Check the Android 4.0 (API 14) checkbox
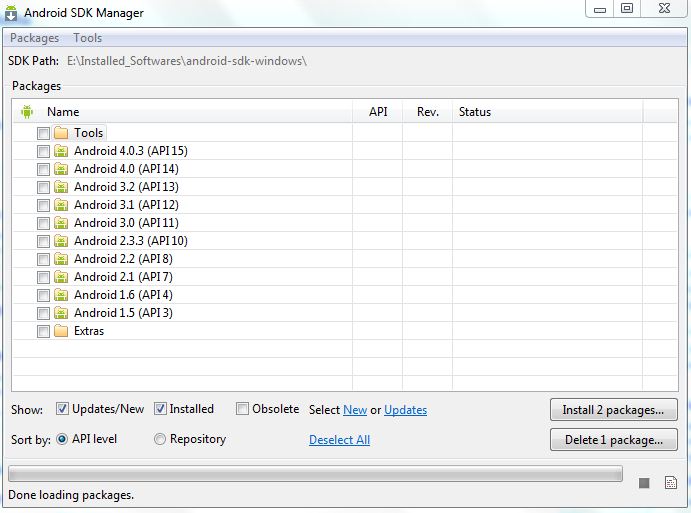 (x=43, y=169)
